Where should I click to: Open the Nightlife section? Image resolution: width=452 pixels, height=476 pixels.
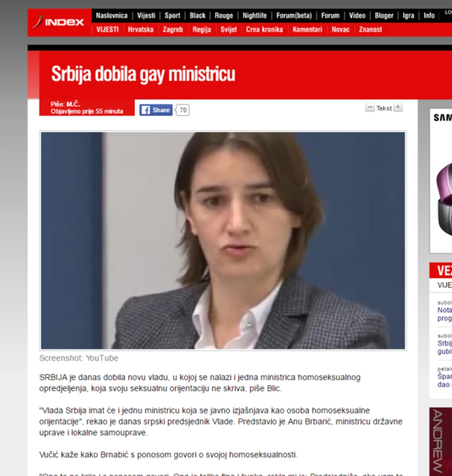(254, 15)
